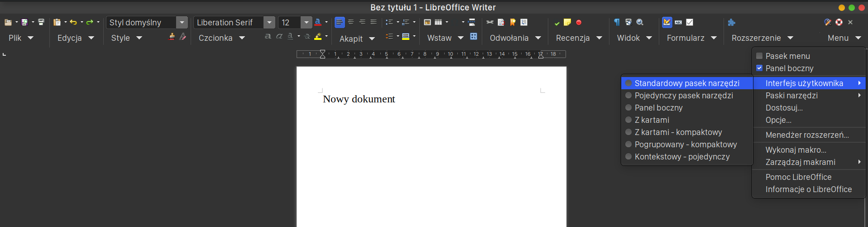This screenshot has width=868, height=227.
Task: Open extensions puzzle piece icon
Action: pyautogui.click(x=732, y=22)
